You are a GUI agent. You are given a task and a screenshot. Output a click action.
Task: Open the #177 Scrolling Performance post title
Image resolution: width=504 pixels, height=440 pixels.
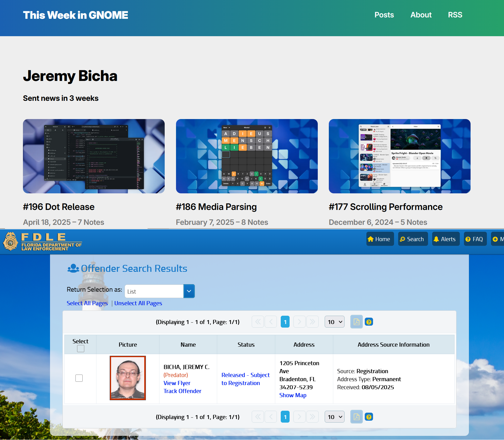click(386, 207)
